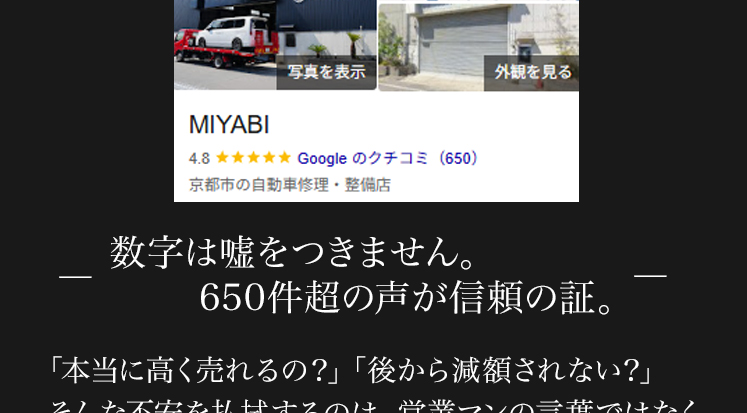The width and height of the screenshot is (747, 413).
Task: Click the 写真を表示 button on photo
Action: (326, 72)
